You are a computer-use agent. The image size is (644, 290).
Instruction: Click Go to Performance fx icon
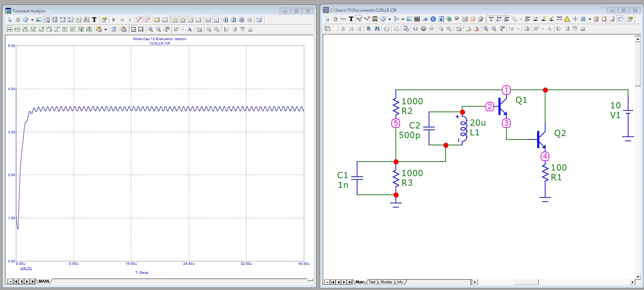(x=241, y=20)
